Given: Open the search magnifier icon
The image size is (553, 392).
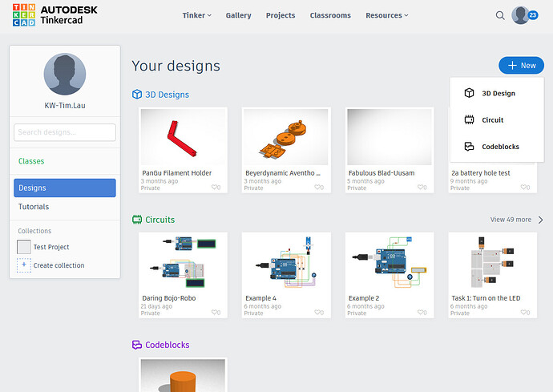Looking at the screenshot, I should pos(500,15).
